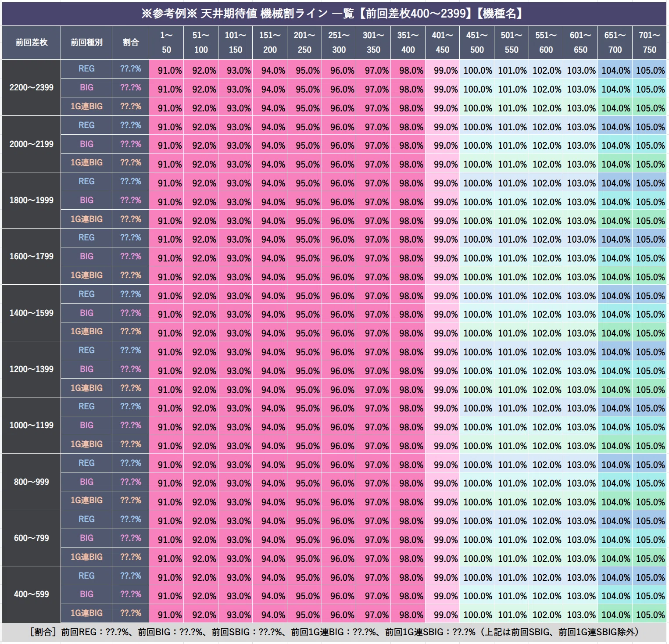The image size is (669, 644).
Task: Click ??.?% ratio in 2200~2399 REG row
Action: coord(131,69)
